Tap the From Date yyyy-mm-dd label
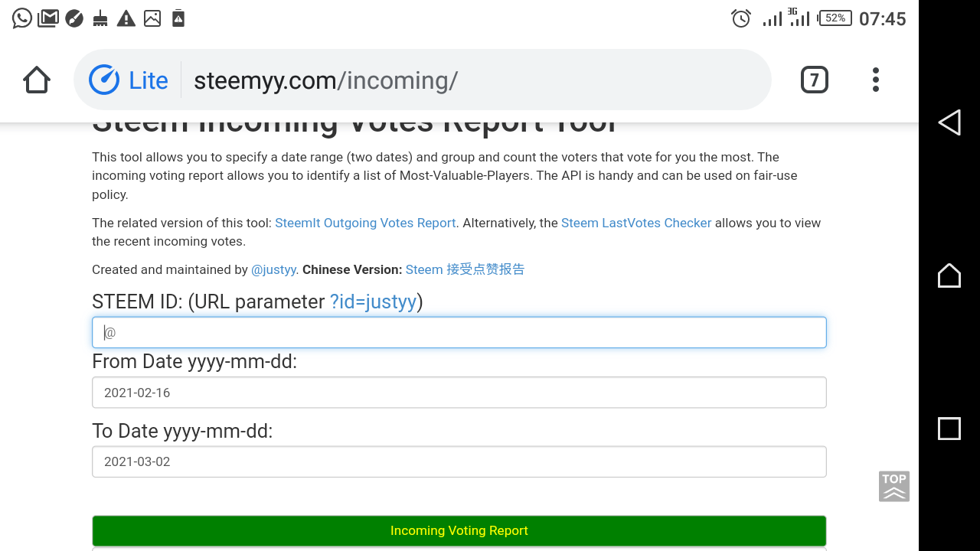Screen dimensions: 980x551 (194, 361)
